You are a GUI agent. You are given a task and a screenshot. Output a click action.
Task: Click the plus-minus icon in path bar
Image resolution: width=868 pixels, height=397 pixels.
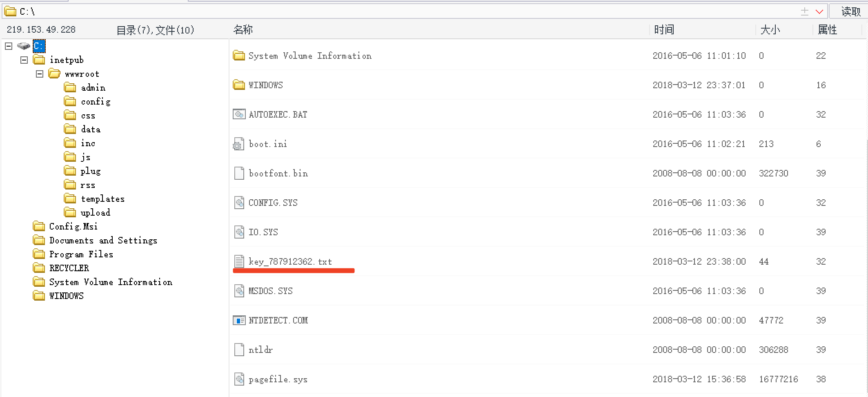[804, 11]
